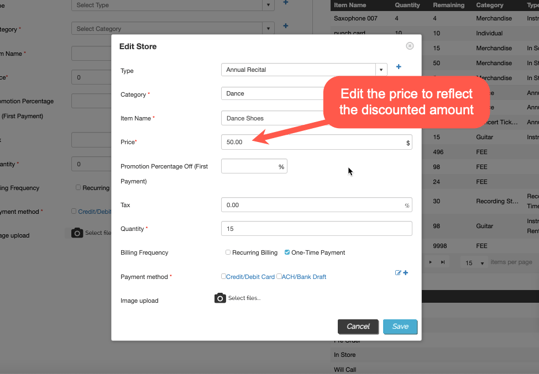The width and height of the screenshot is (539, 374).
Task: Click the background Quantity field showing 0
Action: [91, 164]
